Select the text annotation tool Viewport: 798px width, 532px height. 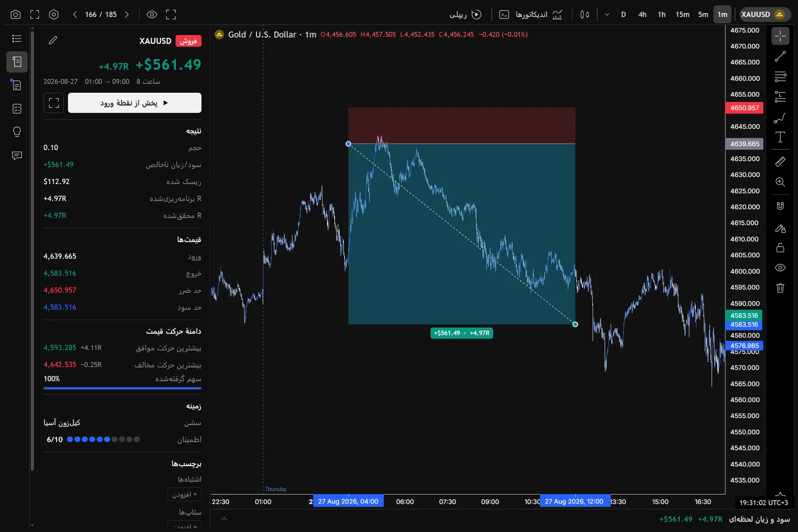(781, 137)
